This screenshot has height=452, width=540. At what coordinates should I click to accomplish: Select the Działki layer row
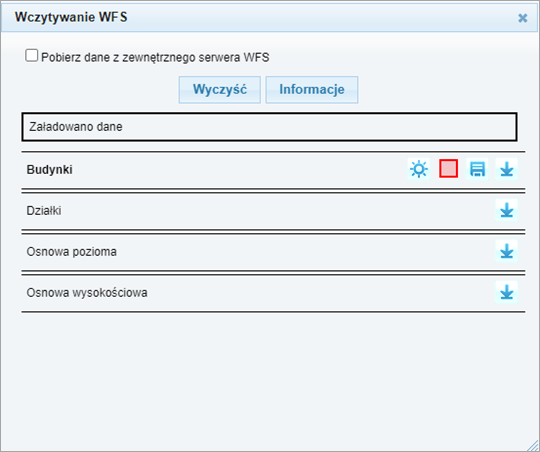pos(273,210)
